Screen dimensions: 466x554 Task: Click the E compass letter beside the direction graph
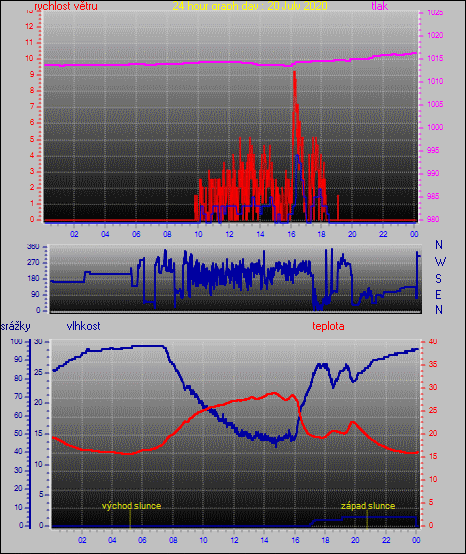click(438, 295)
